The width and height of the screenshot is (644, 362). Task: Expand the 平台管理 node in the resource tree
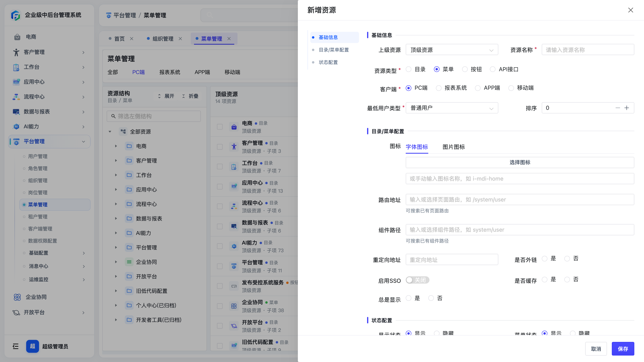click(x=116, y=248)
